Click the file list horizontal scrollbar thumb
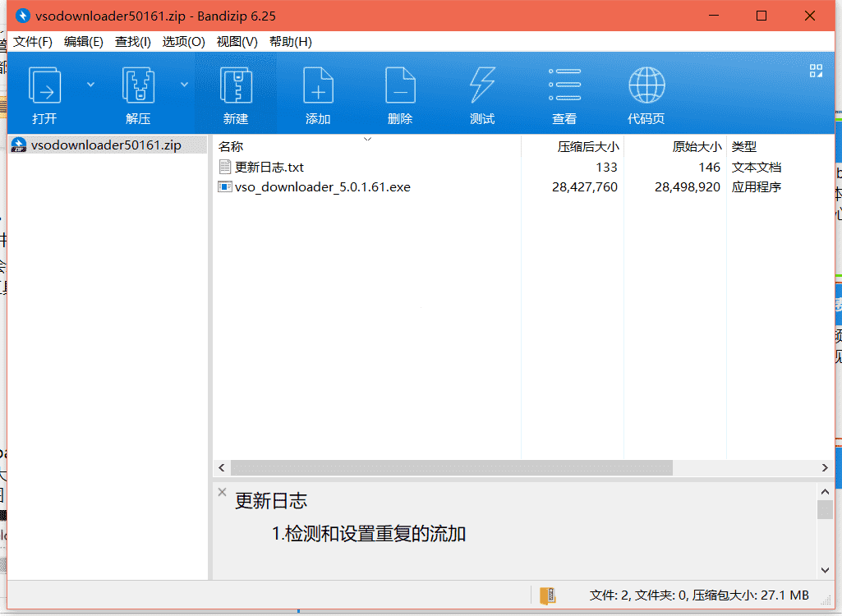 452,468
